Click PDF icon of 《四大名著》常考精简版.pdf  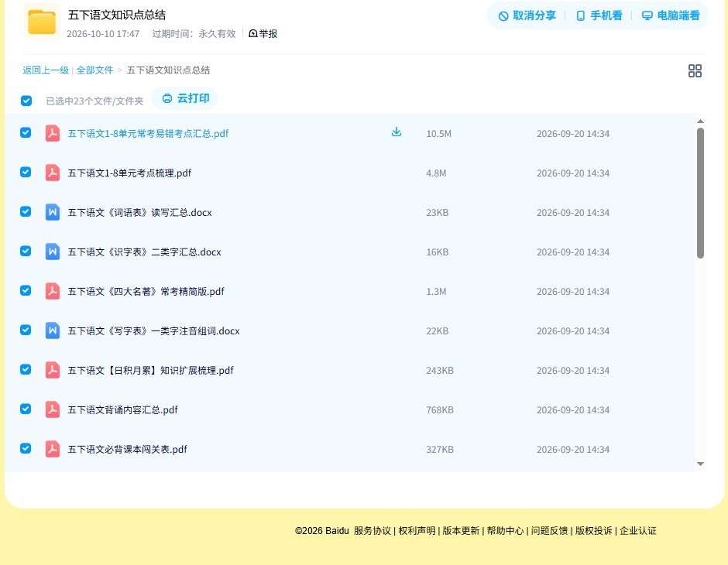53,291
